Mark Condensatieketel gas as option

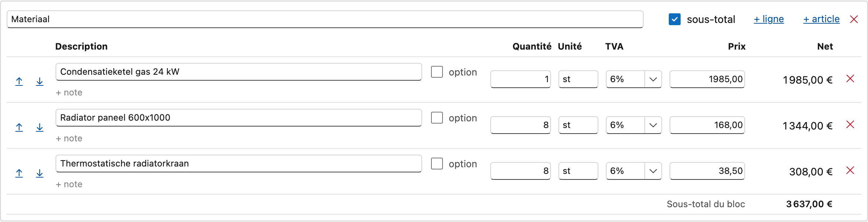(437, 72)
